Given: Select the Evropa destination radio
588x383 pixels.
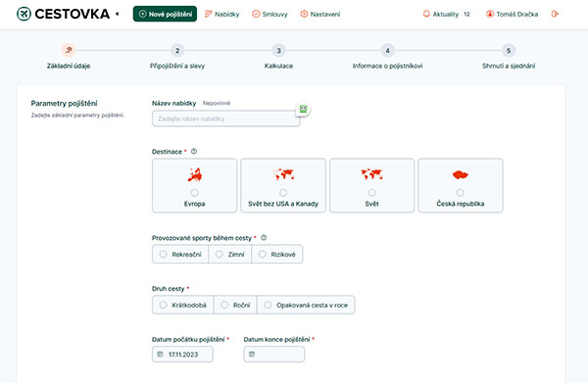Looking at the screenshot, I should coord(194,193).
